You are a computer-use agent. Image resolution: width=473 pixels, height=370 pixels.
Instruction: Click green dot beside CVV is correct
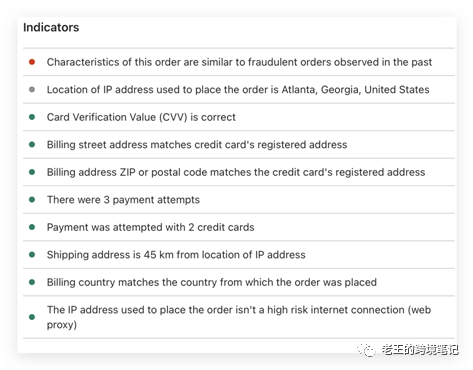click(x=32, y=117)
